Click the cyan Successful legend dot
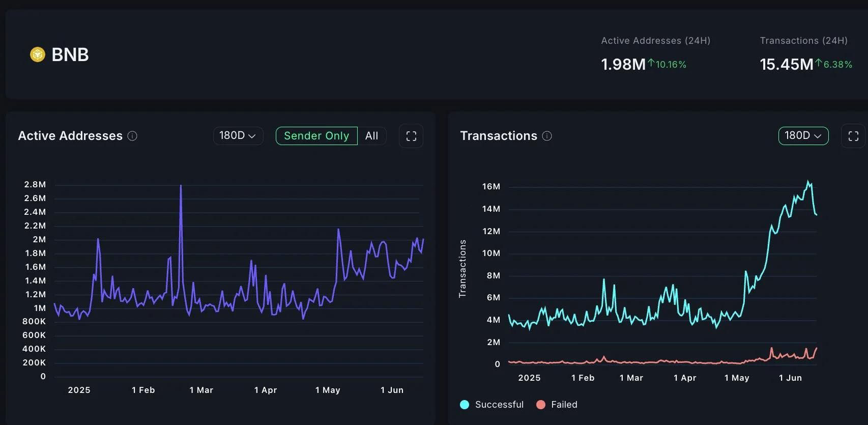 (464, 405)
